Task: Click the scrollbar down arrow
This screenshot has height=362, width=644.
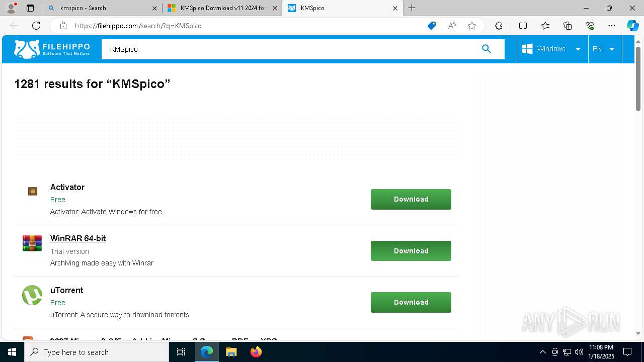Action: point(638,333)
